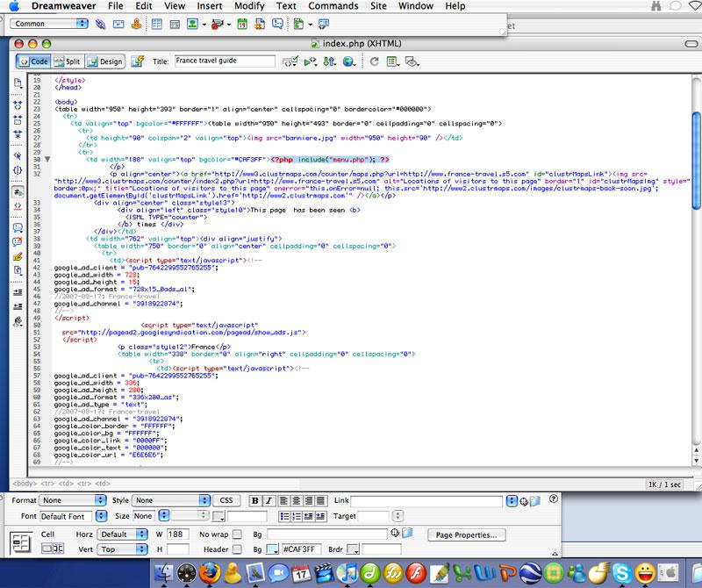Viewport: 702px width, 588px height.
Task: Open the Common insert category dropdown
Action: [49, 24]
